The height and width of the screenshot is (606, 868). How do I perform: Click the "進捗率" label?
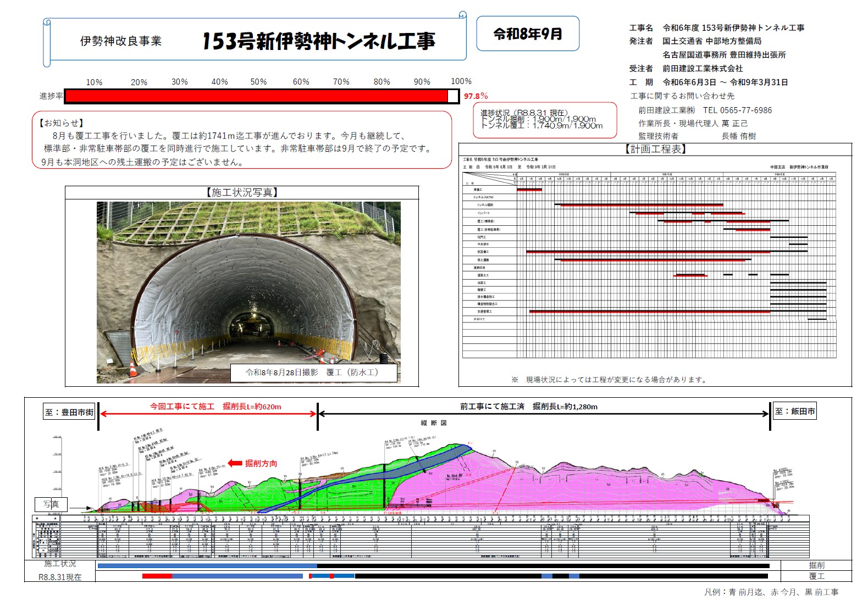[x=51, y=96]
